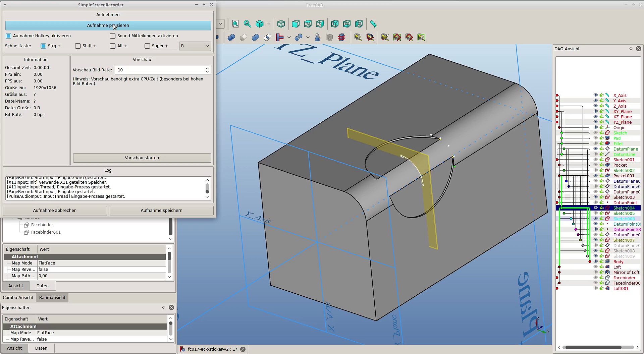
Task: Toggle visibility of Sketch004 in DAG view
Action: pyautogui.click(x=595, y=208)
